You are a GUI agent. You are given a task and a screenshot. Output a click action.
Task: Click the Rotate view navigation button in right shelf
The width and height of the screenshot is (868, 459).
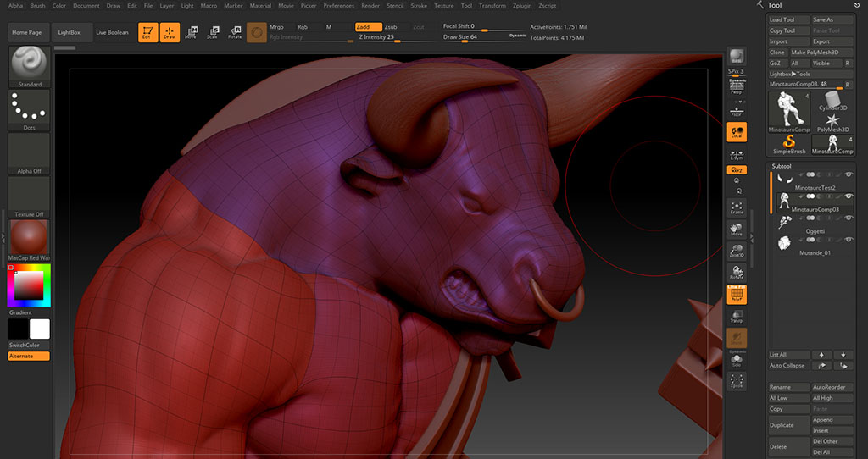click(737, 273)
